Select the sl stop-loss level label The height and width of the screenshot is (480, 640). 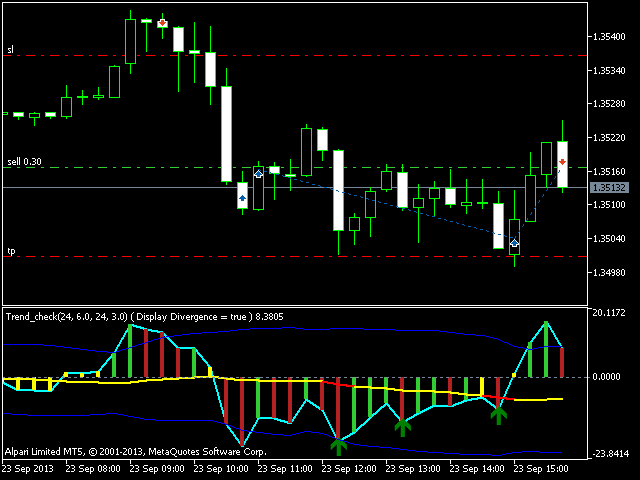pos(10,50)
